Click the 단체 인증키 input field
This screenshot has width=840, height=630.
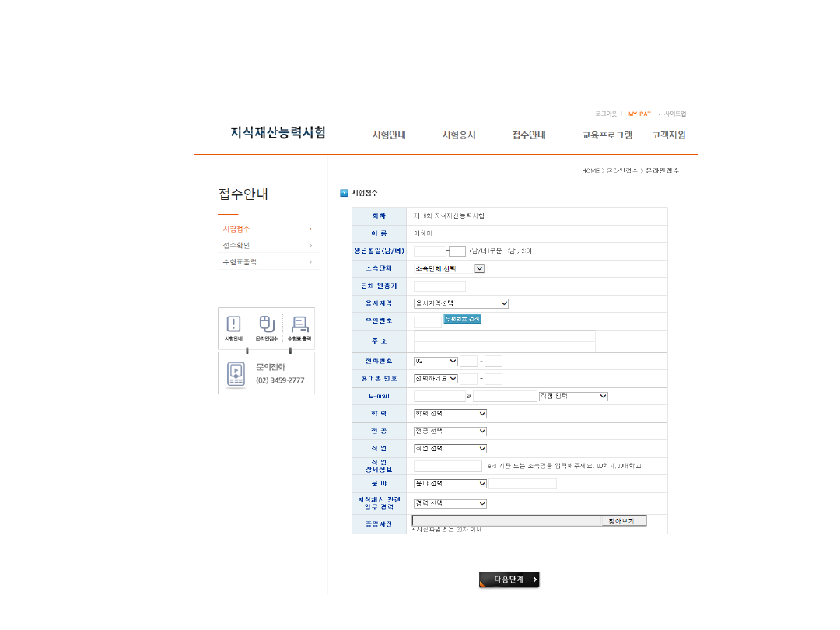tap(439, 286)
